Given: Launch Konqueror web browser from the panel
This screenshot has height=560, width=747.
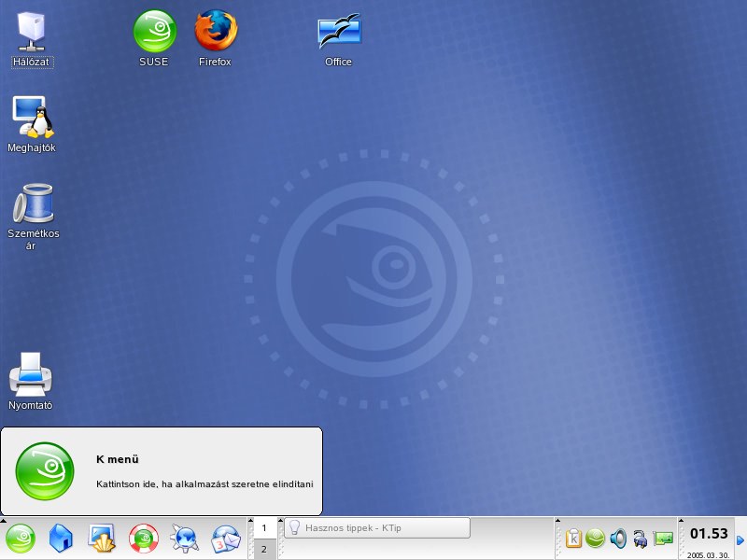Looking at the screenshot, I should tap(184, 539).
